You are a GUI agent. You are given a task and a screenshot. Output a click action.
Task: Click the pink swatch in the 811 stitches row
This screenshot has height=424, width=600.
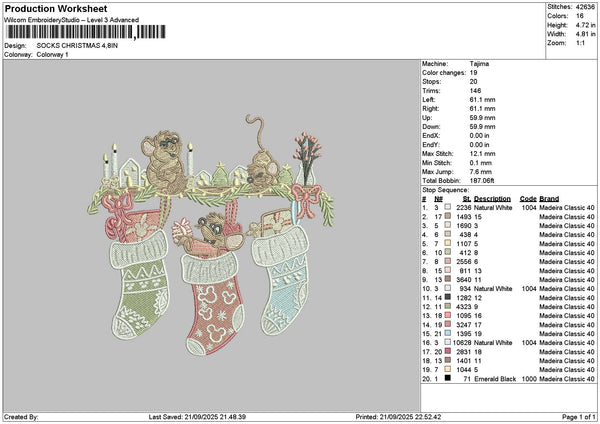pyautogui.click(x=447, y=270)
